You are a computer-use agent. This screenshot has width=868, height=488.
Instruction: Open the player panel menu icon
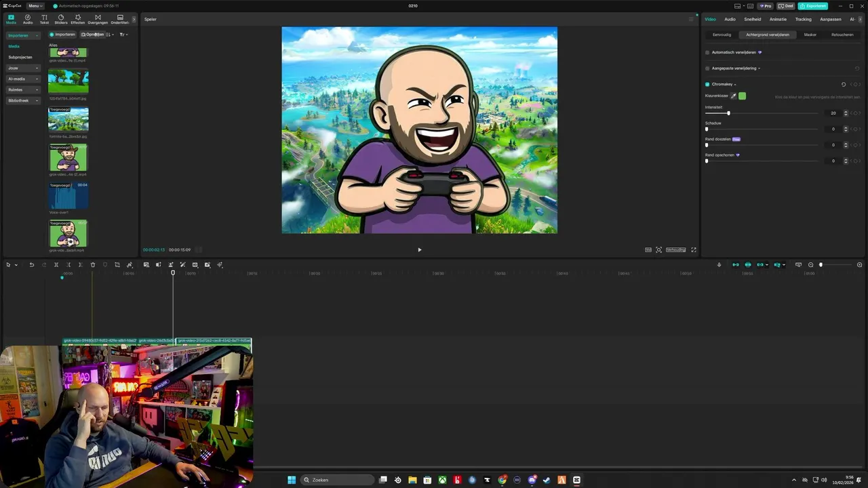point(691,19)
